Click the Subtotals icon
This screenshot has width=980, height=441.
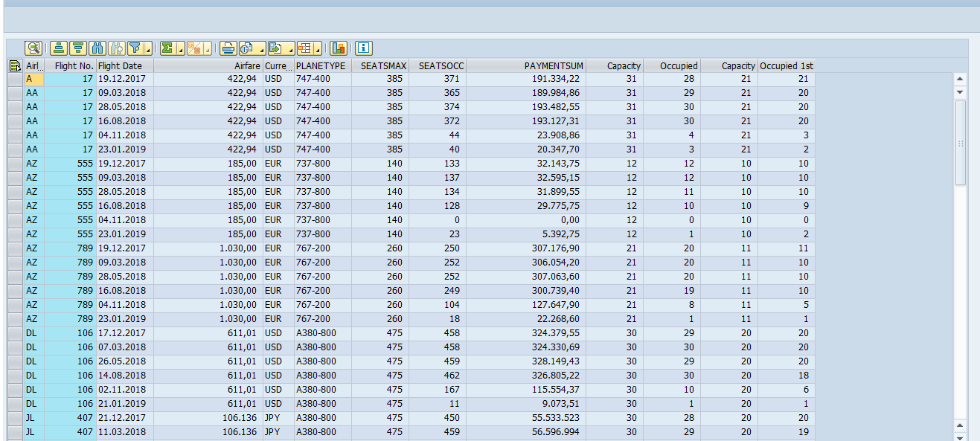pyautogui.click(x=194, y=48)
